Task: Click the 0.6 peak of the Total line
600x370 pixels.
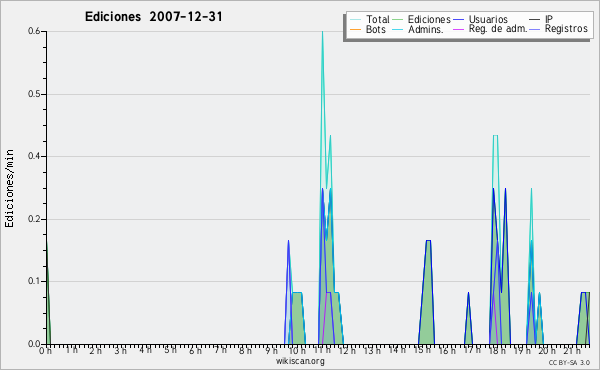Action: (x=323, y=32)
